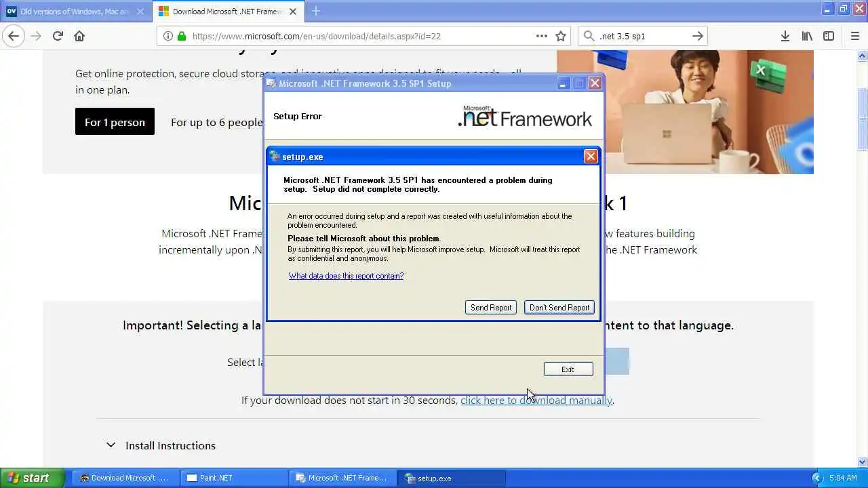Open What data does this report contain link
868x488 pixels.
[x=346, y=276]
